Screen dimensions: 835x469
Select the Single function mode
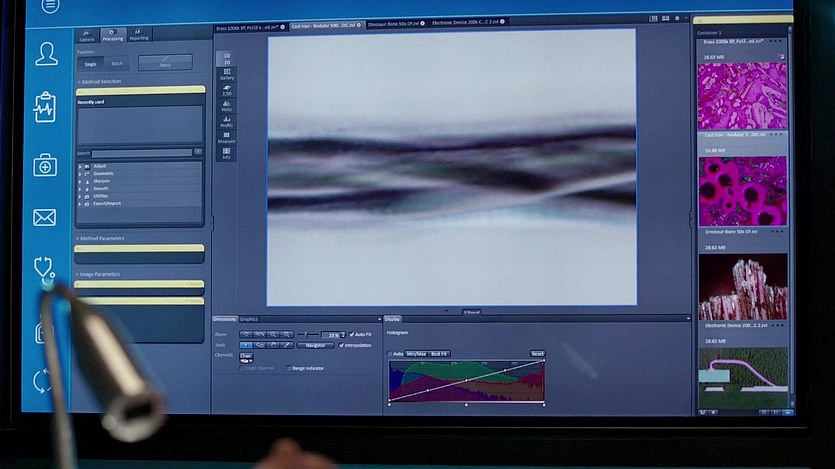coord(91,64)
